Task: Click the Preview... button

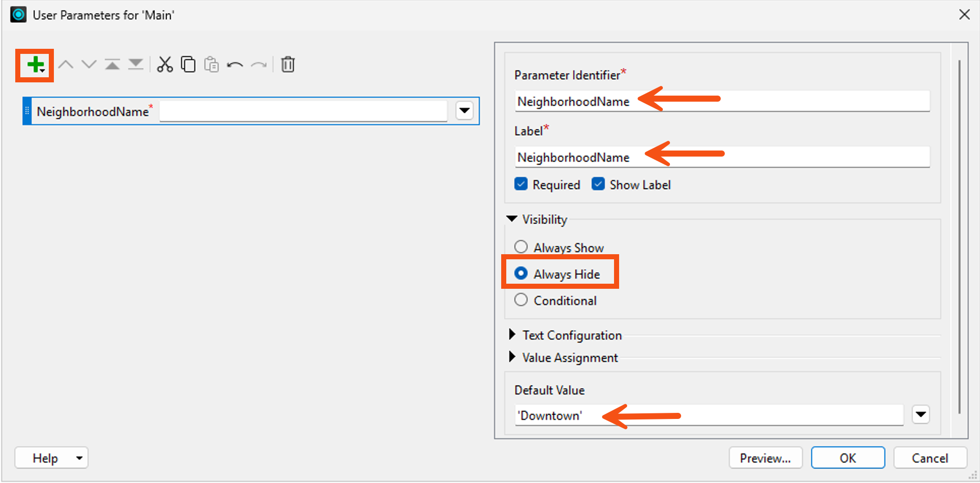Action: (x=765, y=458)
